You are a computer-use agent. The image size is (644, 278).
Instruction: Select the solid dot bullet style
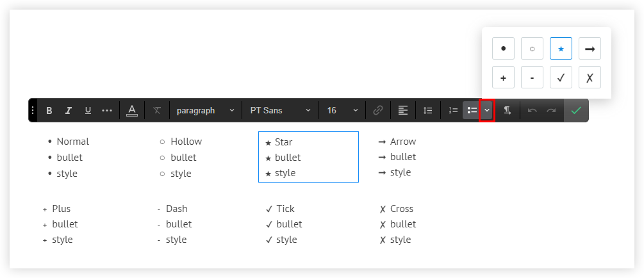click(x=503, y=49)
